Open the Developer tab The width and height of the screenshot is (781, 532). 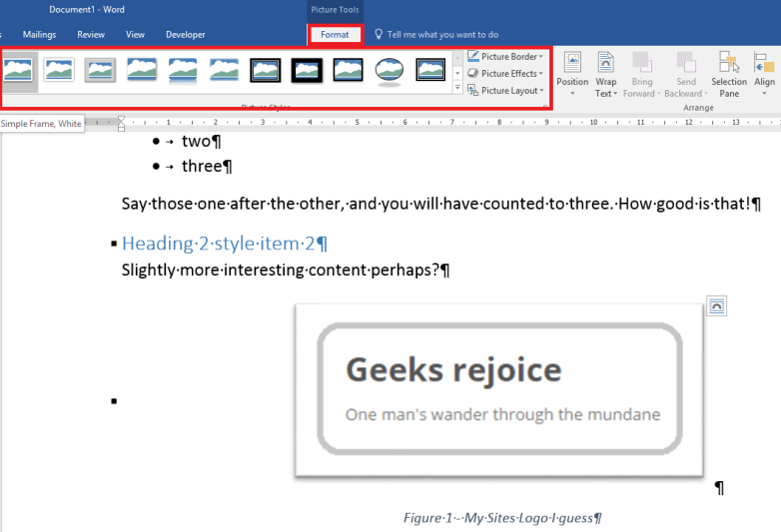click(185, 35)
